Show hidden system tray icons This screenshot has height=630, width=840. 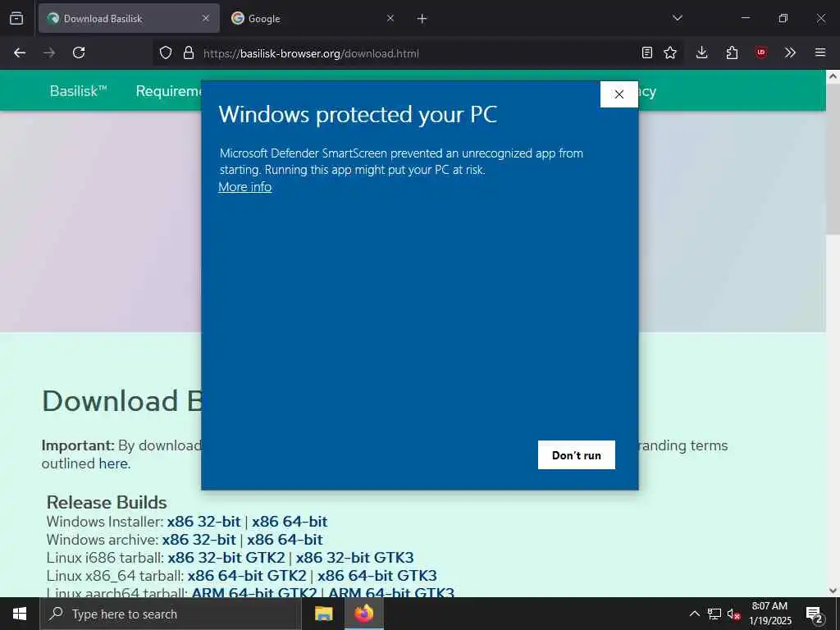694,614
